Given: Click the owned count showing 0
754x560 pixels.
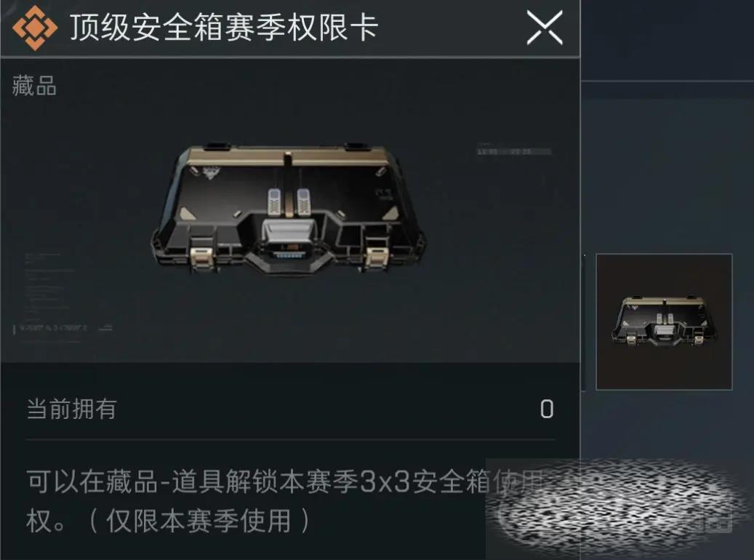Looking at the screenshot, I should pos(547,409).
